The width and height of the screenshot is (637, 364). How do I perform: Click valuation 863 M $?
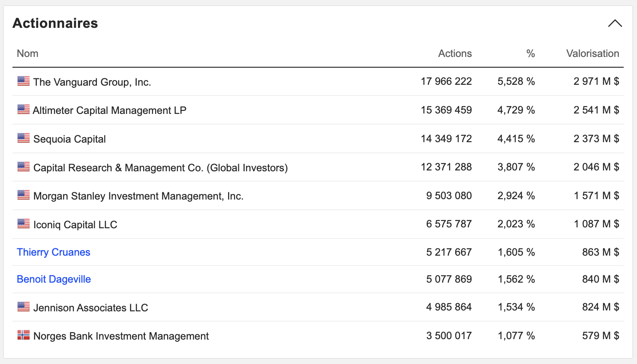(601, 252)
